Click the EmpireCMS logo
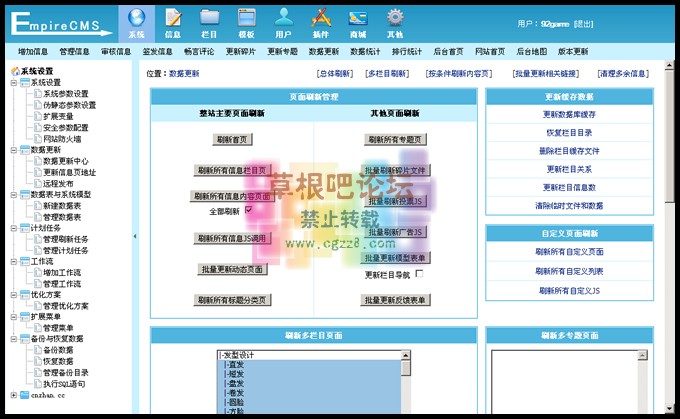 (x=61, y=24)
